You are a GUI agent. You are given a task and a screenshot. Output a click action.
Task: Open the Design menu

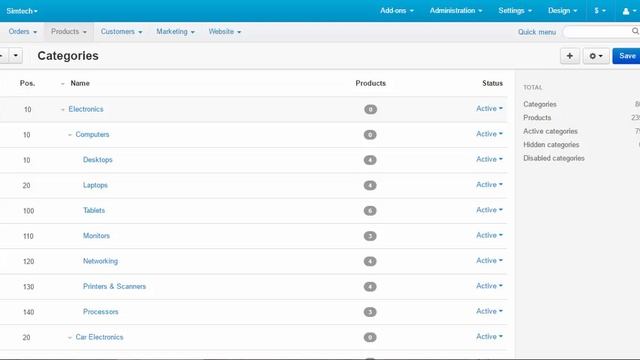562,11
